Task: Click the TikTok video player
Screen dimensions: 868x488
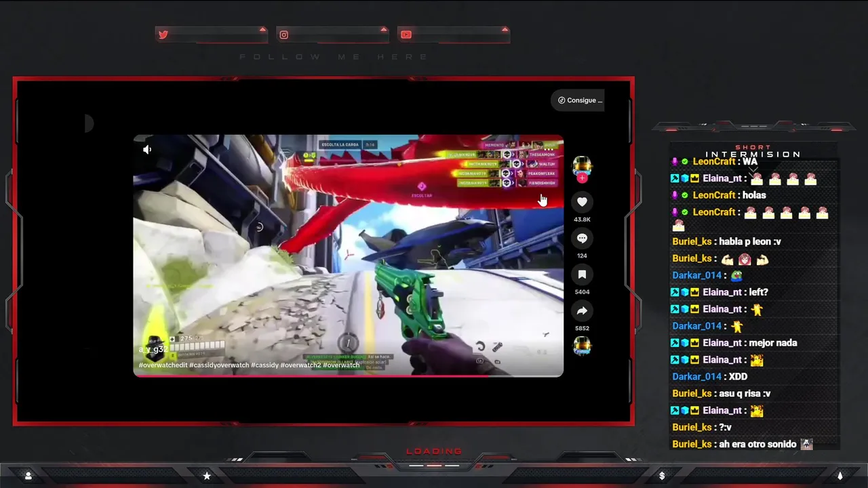Action: [x=348, y=256]
